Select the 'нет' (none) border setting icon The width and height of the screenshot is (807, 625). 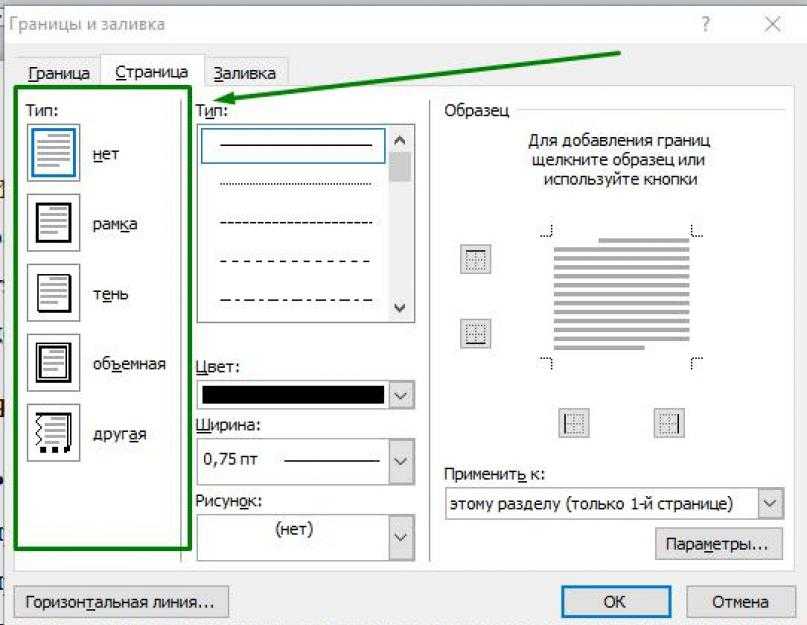54,152
